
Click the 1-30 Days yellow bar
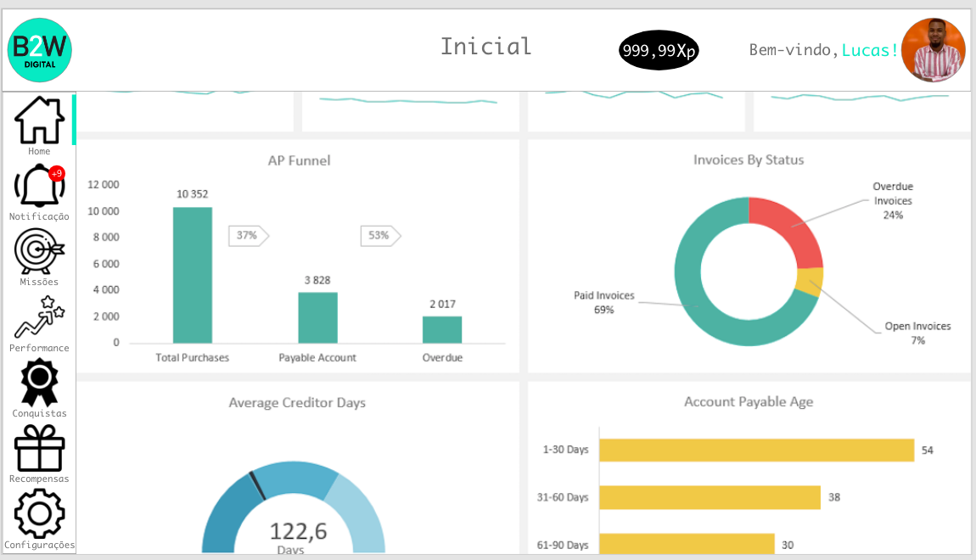(756, 450)
